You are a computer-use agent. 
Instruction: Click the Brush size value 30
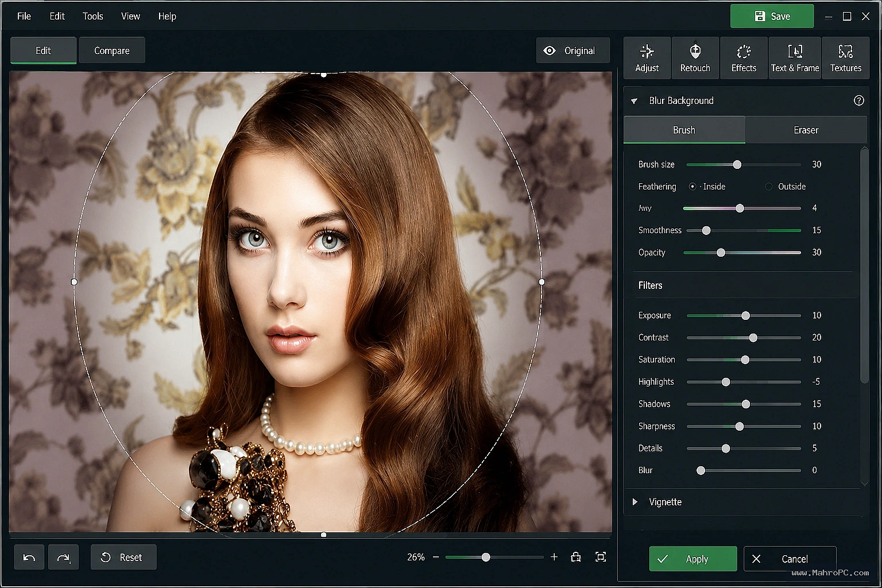click(x=817, y=164)
